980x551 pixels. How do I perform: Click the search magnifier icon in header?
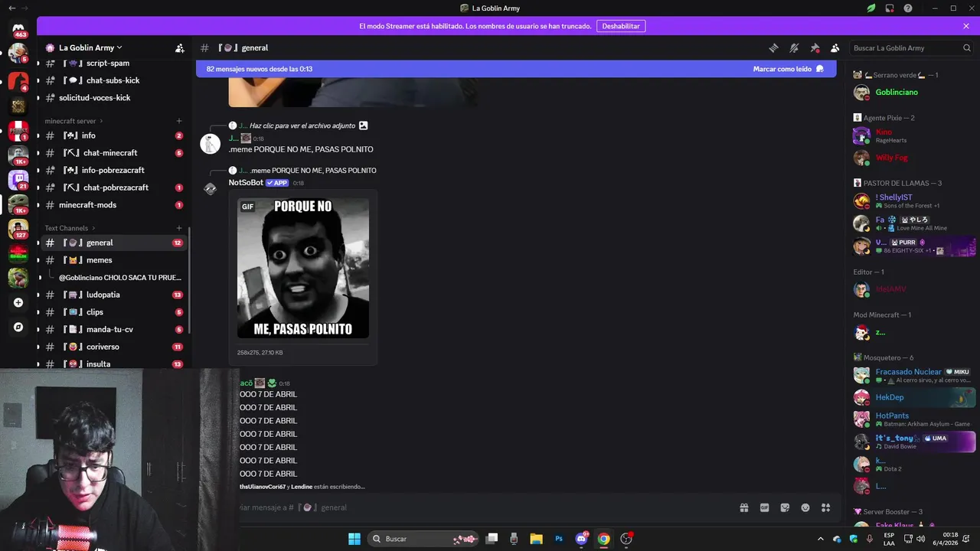pyautogui.click(x=966, y=47)
